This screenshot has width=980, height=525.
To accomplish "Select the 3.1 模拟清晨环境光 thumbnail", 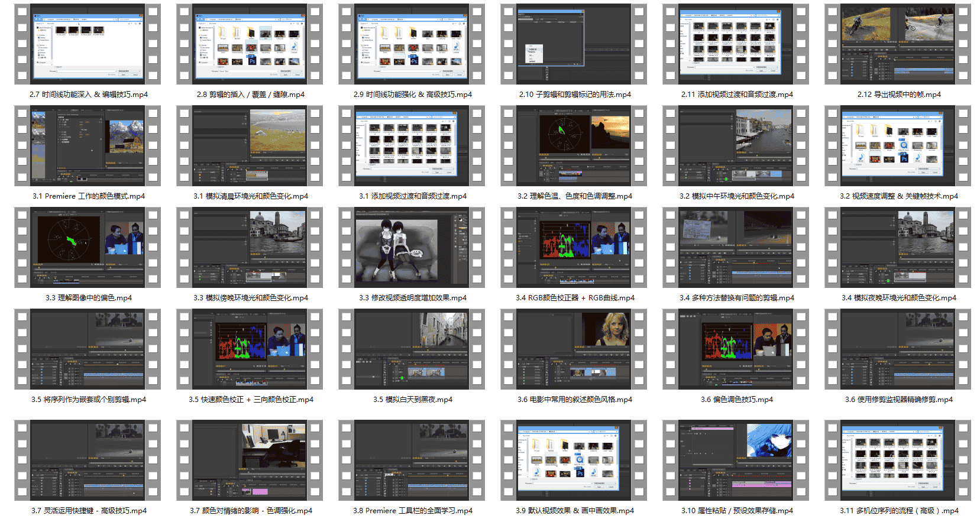I will [250, 146].
